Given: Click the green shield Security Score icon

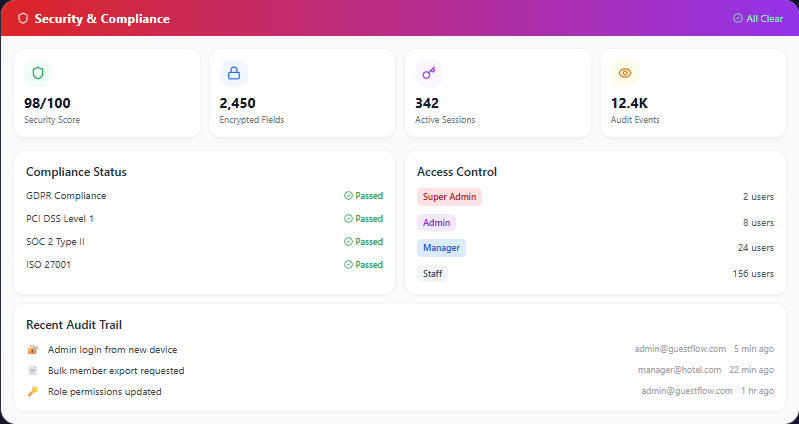Looking at the screenshot, I should point(38,73).
